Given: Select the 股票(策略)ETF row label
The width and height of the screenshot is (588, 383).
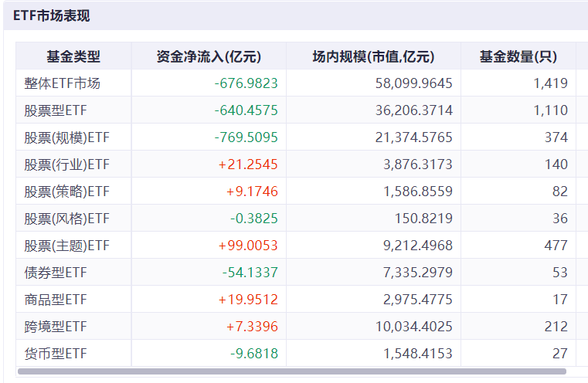Looking at the screenshot, I should (x=66, y=191).
